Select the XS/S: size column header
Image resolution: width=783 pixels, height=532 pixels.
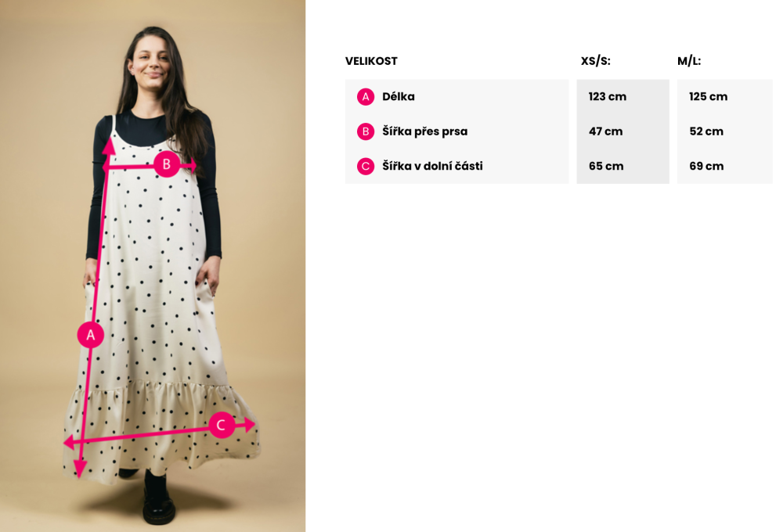pyautogui.click(x=595, y=61)
